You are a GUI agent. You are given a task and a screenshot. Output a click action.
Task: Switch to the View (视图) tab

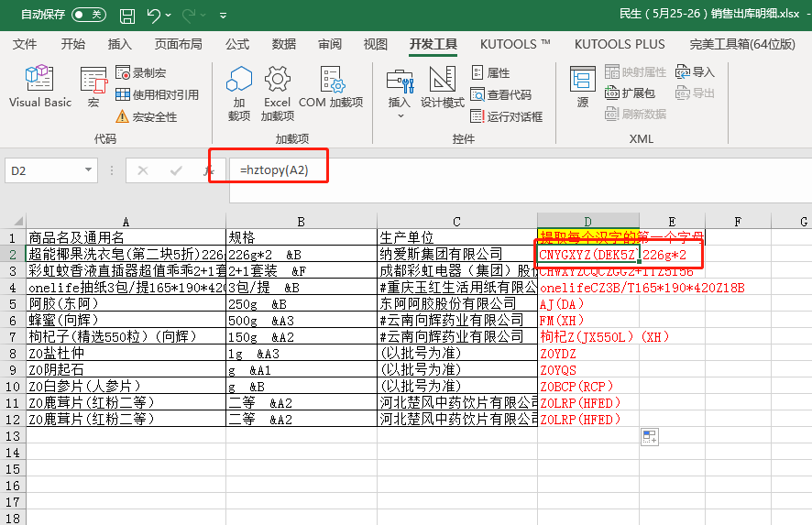pos(376,45)
